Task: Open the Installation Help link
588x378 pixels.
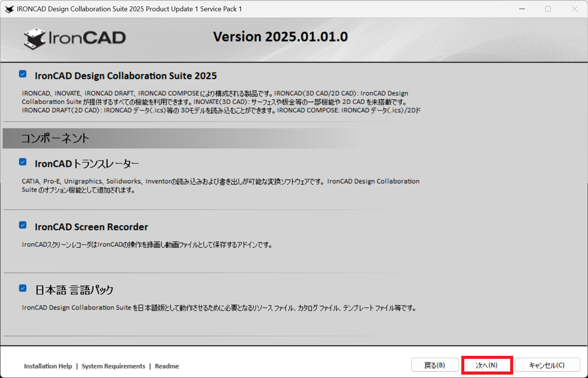Action: click(48, 366)
